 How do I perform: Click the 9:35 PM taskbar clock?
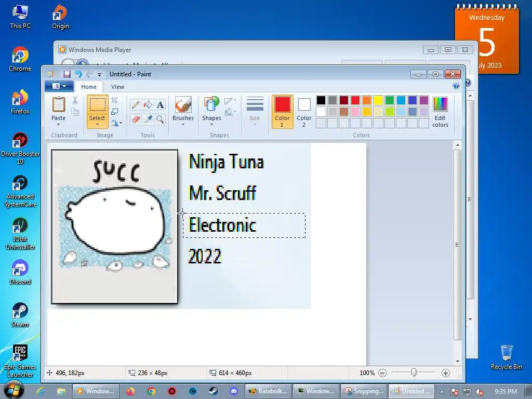pyautogui.click(x=506, y=392)
